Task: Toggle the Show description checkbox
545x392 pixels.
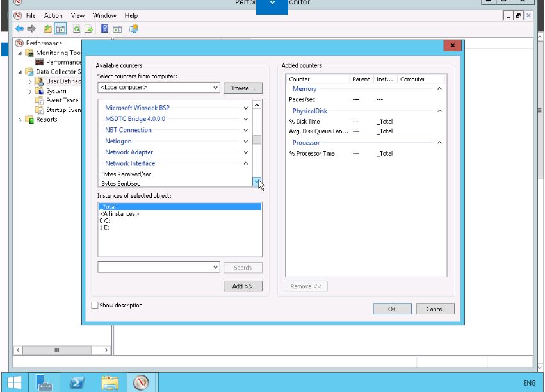Action: (x=95, y=306)
